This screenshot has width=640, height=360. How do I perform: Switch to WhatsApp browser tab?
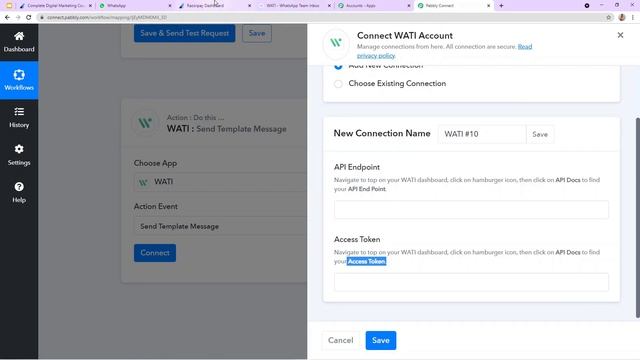(135, 6)
